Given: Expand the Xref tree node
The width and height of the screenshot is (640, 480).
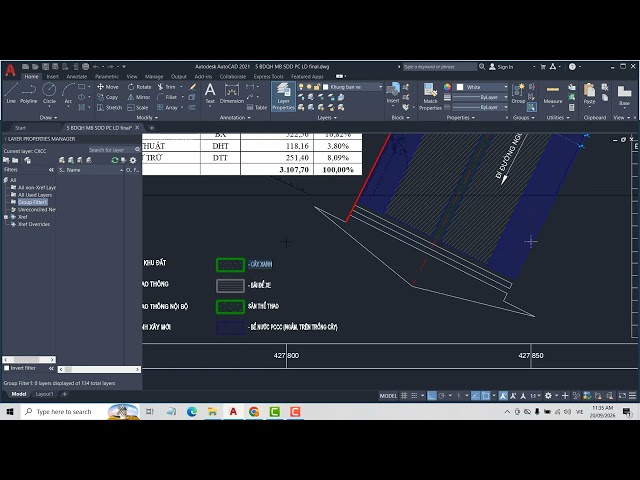Looking at the screenshot, I should [6, 217].
